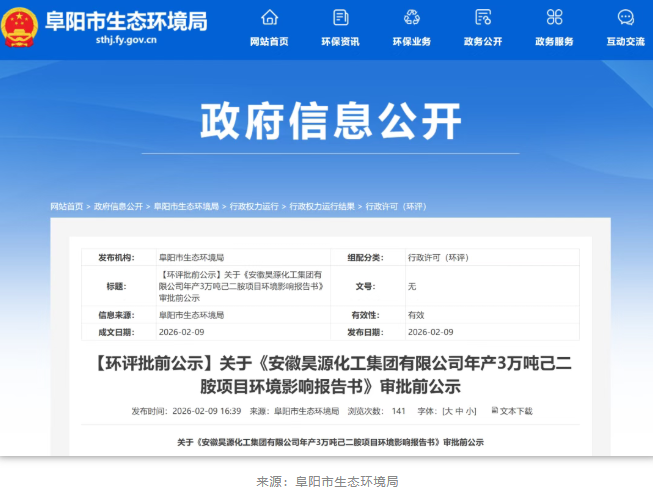Click the 环保业务 recycle icon
This screenshot has height=494, width=653.
tap(411, 17)
